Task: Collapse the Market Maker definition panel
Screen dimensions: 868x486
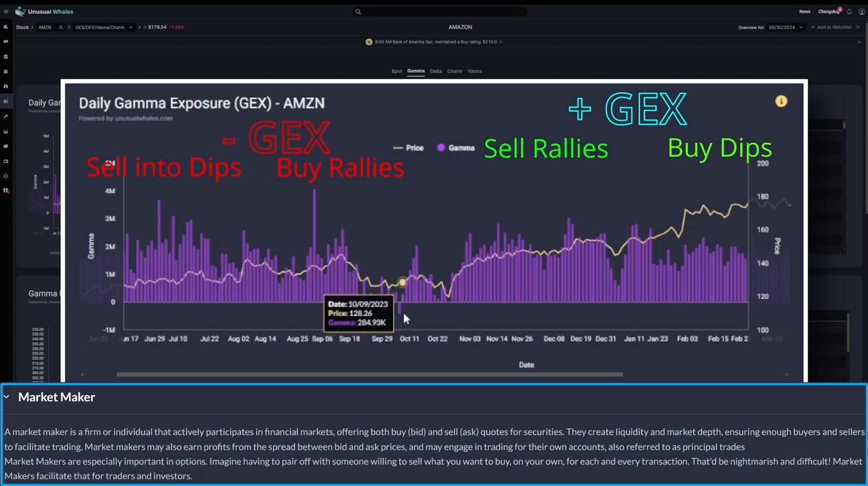Action: click(7, 396)
